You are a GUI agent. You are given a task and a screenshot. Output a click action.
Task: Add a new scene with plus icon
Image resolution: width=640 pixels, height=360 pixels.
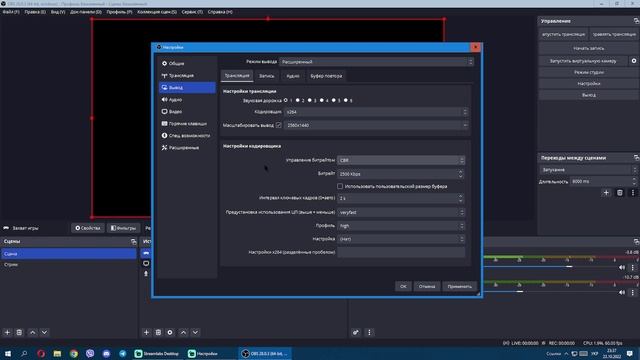7,332
